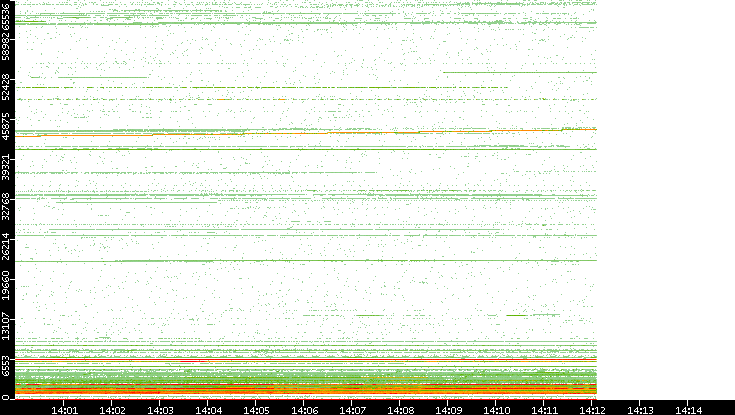
Task: Select the 14:03 tick on the time axis
Action: pos(160,408)
